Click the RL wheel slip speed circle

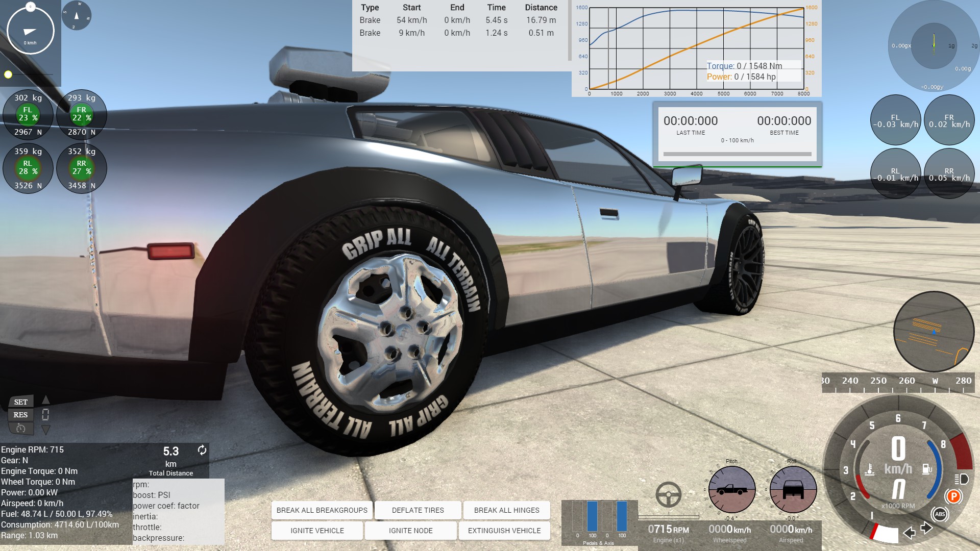[895, 173]
